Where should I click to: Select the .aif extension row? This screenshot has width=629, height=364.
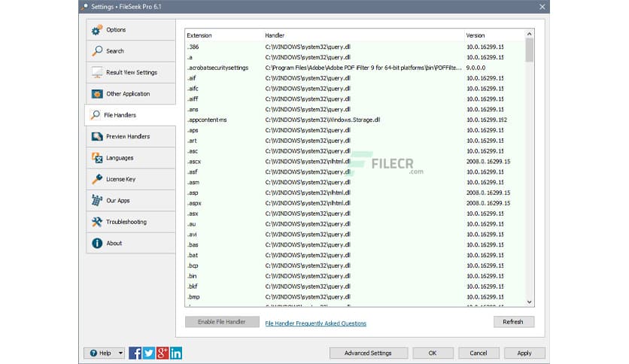pyautogui.click(x=355, y=78)
